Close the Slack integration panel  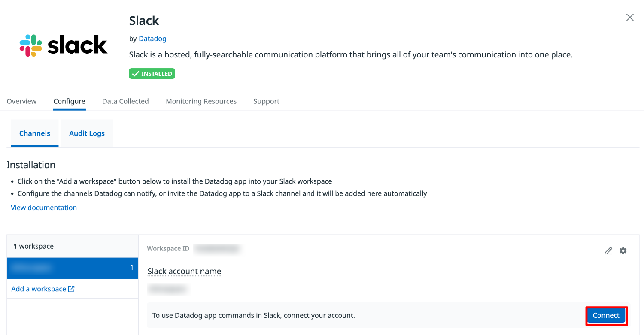pos(630,18)
